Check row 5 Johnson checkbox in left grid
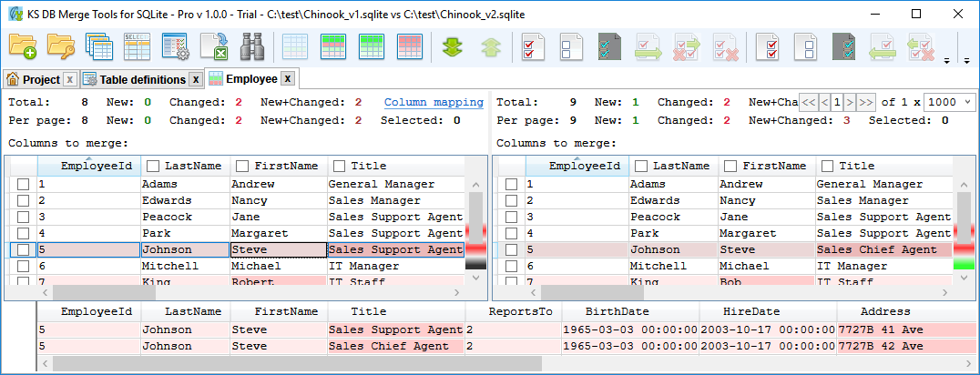The width and height of the screenshot is (980, 375). [x=23, y=250]
